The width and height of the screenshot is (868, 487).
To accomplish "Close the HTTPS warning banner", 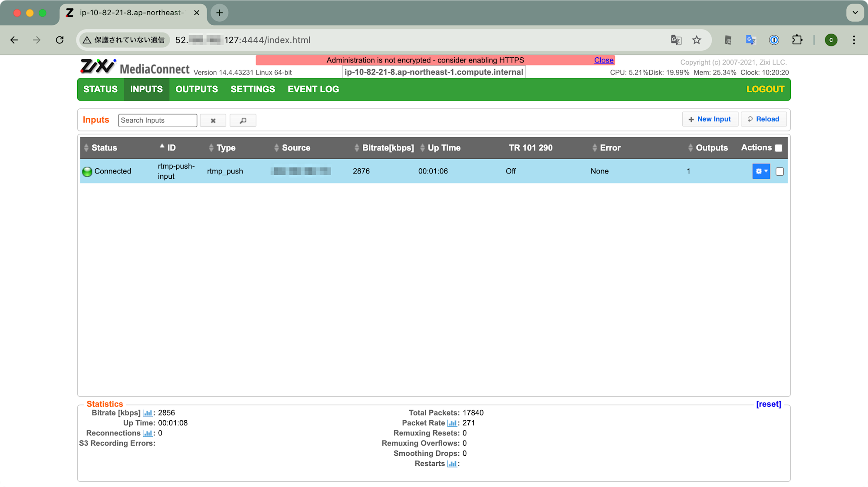I will pyautogui.click(x=603, y=60).
